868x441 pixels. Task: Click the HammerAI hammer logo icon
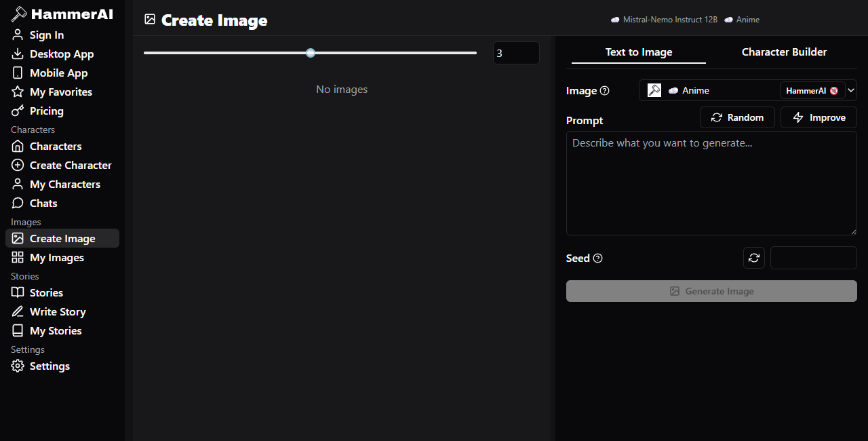[19, 14]
